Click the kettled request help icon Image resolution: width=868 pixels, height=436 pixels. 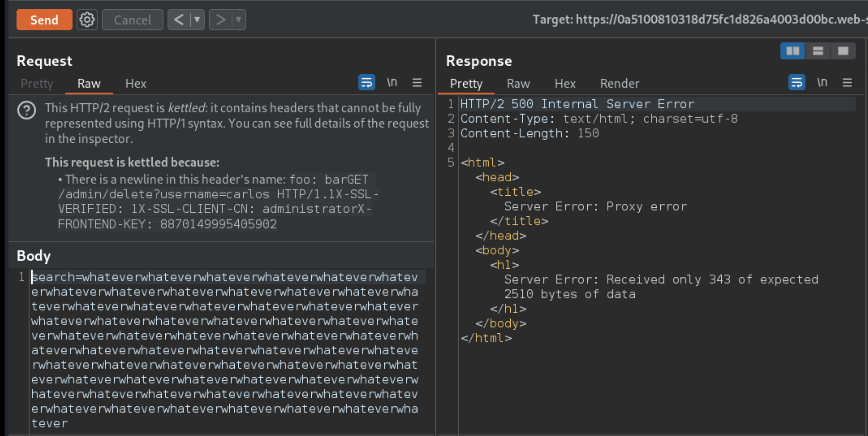click(x=27, y=110)
